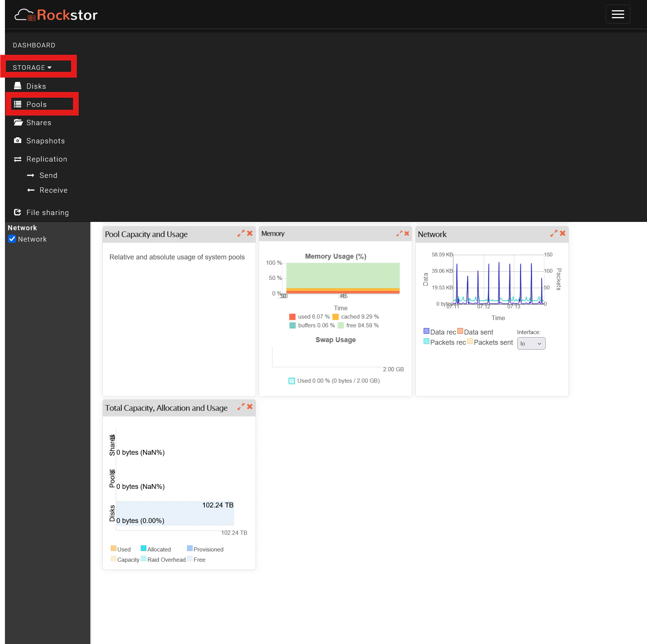647x644 pixels.
Task: Click the Disks '0 bytes (0.00%)' value
Action: click(x=140, y=521)
